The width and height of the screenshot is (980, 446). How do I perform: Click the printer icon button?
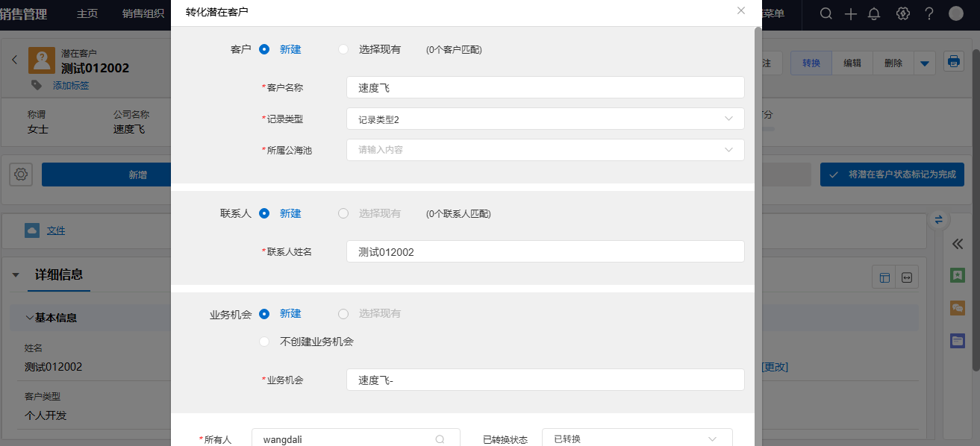coord(953,62)
